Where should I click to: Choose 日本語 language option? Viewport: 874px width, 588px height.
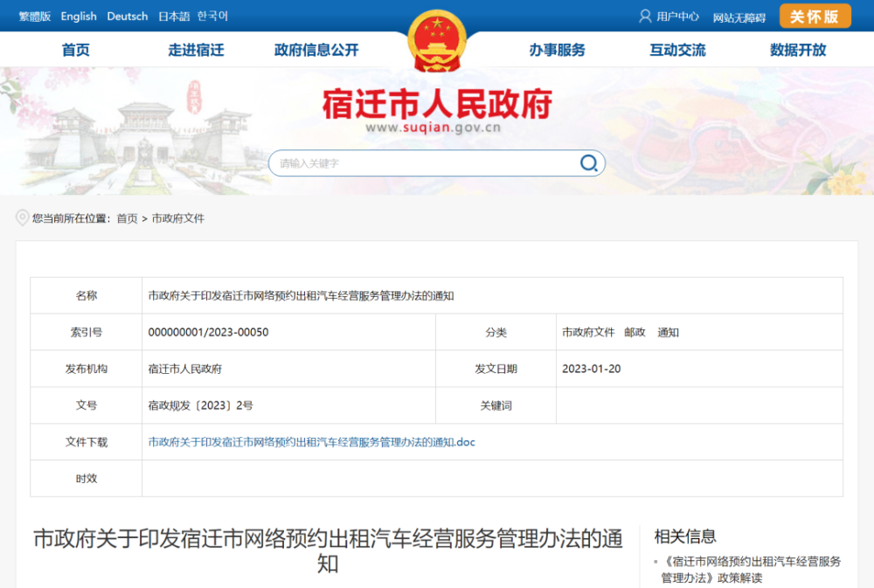click(x=174, y=17)
